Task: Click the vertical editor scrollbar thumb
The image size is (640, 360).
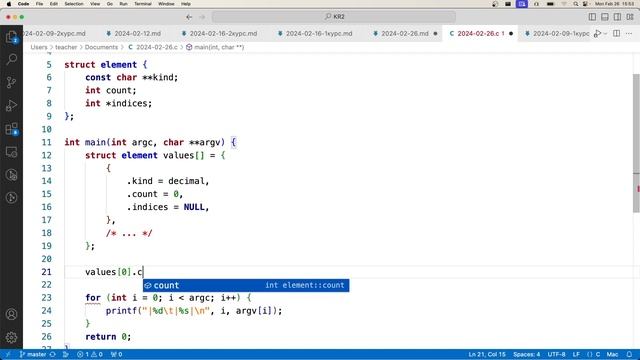Action: (636, 143)
